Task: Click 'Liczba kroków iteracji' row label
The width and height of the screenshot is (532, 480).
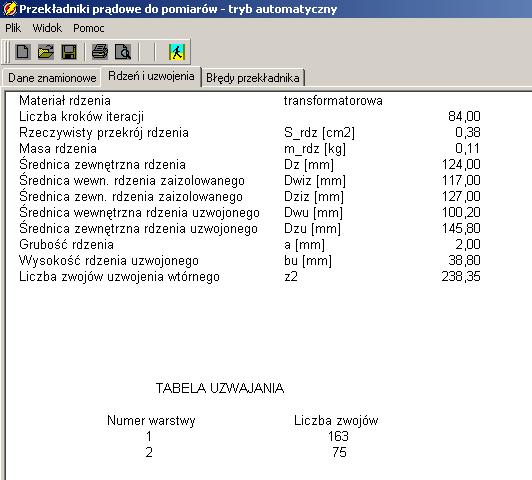Action: (x=81, y=117)
